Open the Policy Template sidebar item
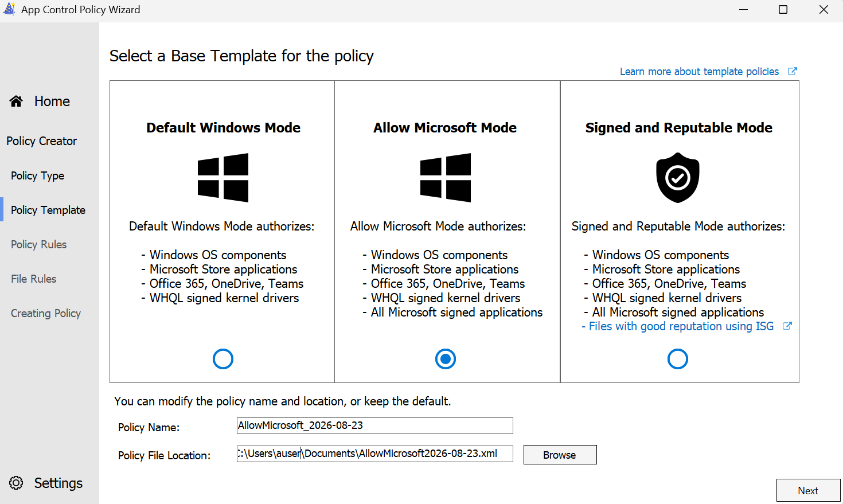The image size is (843, 504). click(x=48, y=210)
